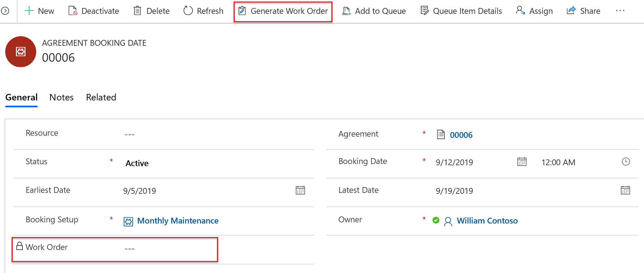Click the AGREEMENT BOOKING DATE heading text
The height and width of the screenshot is (273, 644).
point(94,43)
